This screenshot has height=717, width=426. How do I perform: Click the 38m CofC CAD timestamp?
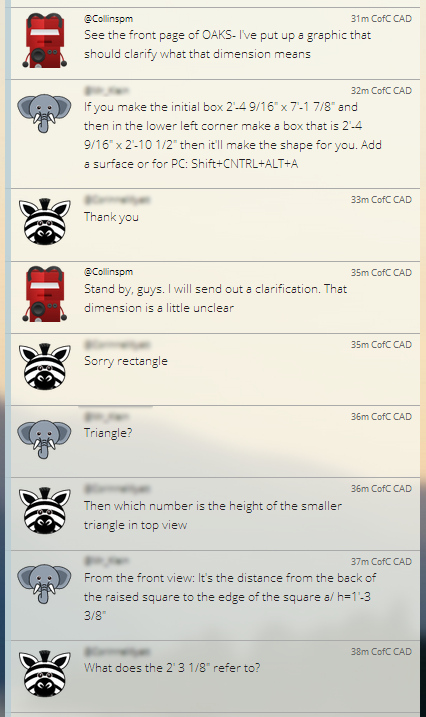coord(381,652)
